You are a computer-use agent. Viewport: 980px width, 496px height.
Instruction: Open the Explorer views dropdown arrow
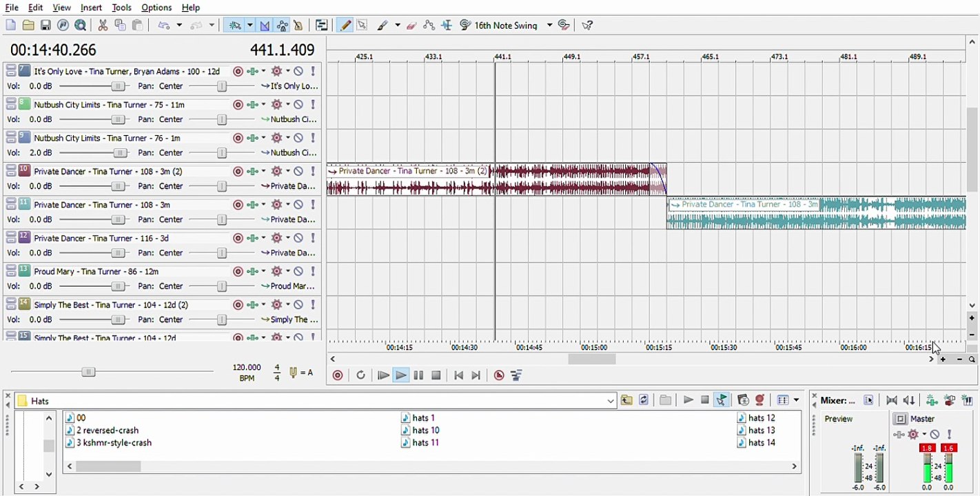796,400
